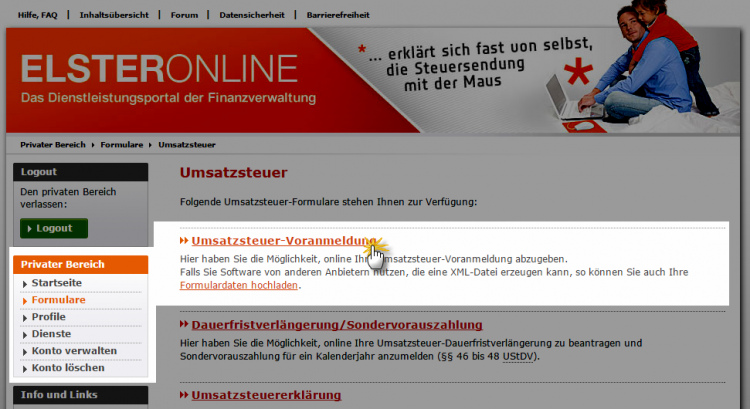Open Dienste in the sidebar menu
This screenshot has width=750, height=409.
click(51, 334)
